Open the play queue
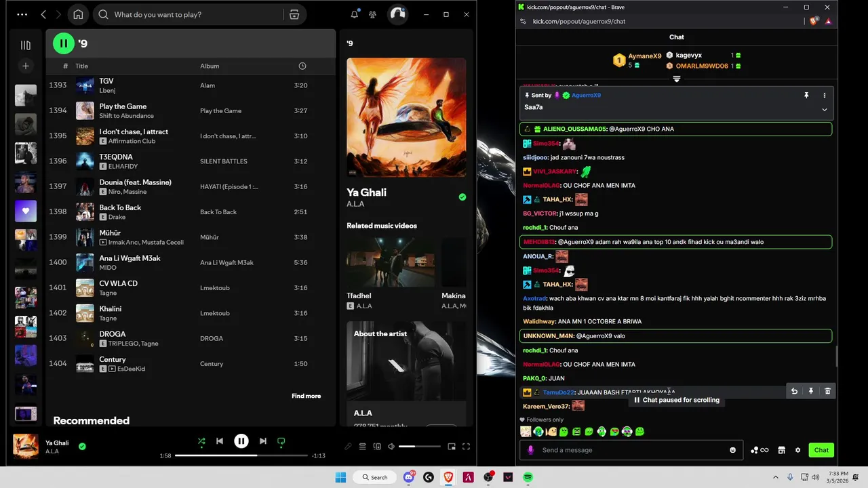 pyautogui.click(x=363, y=447)
